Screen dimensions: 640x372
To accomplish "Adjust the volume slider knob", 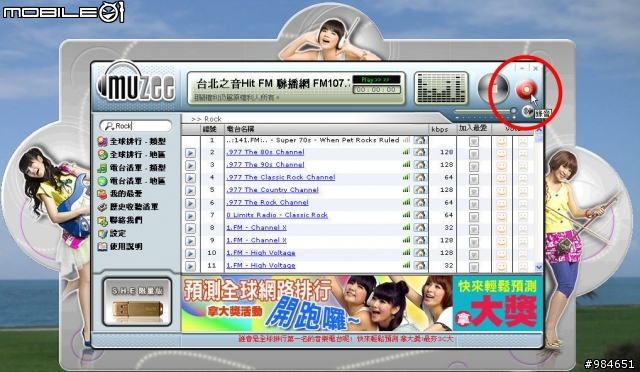I will [x=513, y=111].
